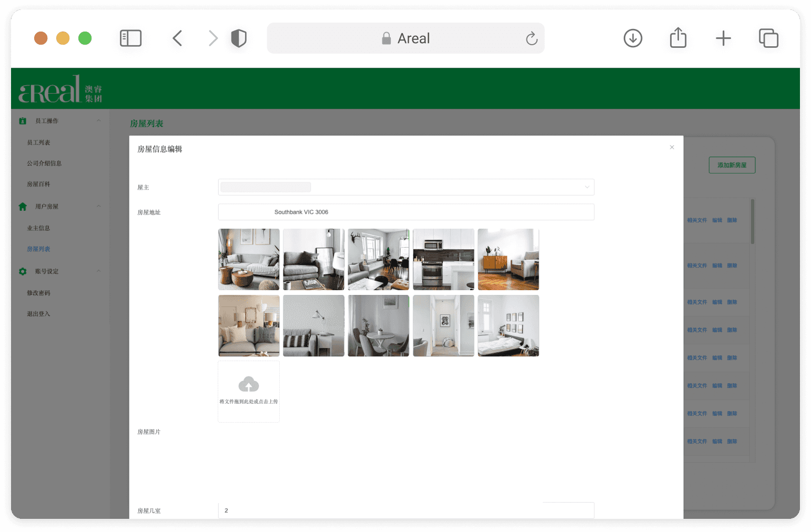Open the privacy shield icon

239,38
